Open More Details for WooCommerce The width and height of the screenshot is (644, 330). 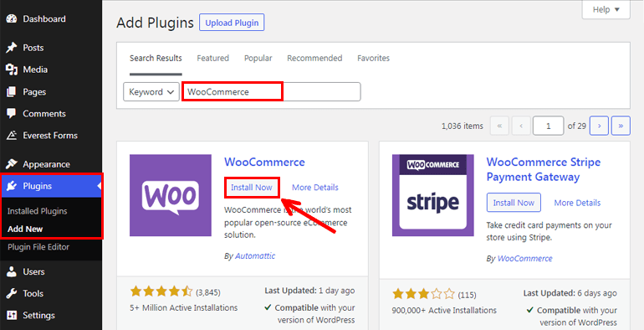[315, 188]
